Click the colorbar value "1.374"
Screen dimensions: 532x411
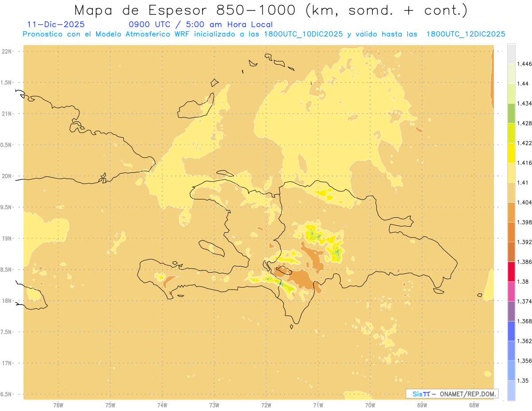524,301
